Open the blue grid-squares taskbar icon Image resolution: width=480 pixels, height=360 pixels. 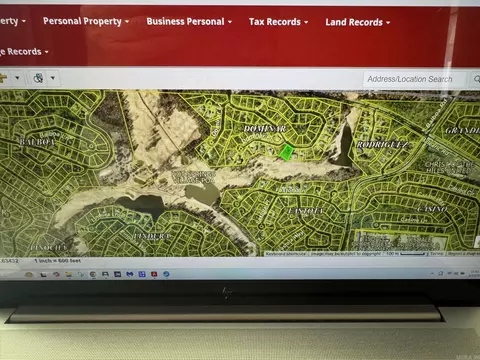coord(142,274)
